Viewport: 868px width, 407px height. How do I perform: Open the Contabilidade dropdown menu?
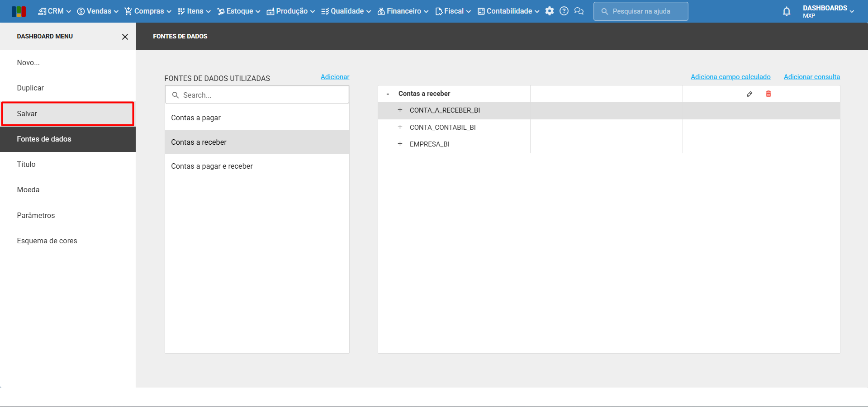[508, 11]
